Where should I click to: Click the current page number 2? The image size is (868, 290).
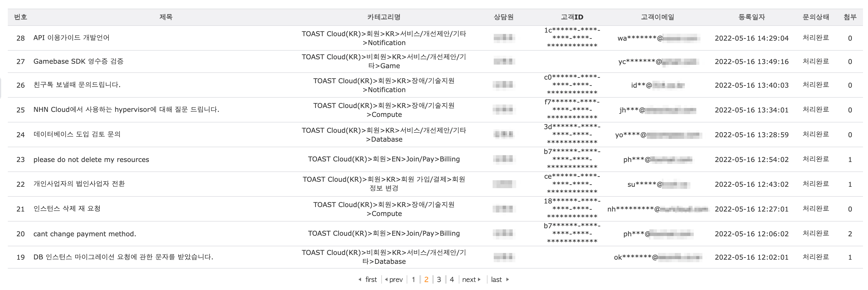pos(426,279)
